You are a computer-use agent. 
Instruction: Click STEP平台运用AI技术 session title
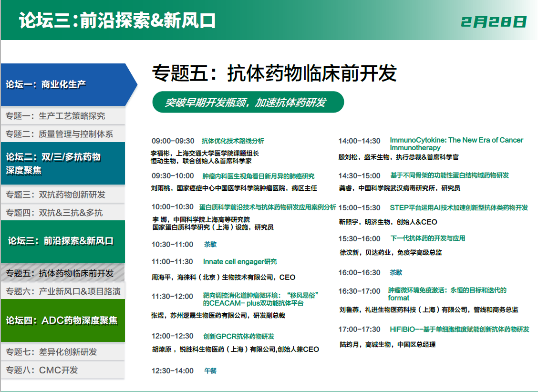click(x=459, y=208)
